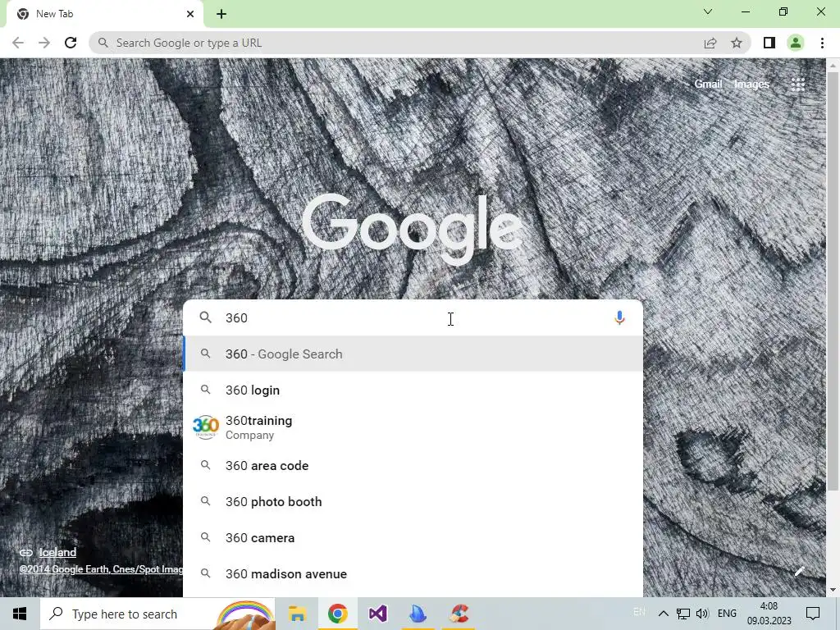Viewport: 840px width, 630px height.
Task: Click the Chrome icon in the taskbar
Action: pyautogui.click(x=337, y=614)
